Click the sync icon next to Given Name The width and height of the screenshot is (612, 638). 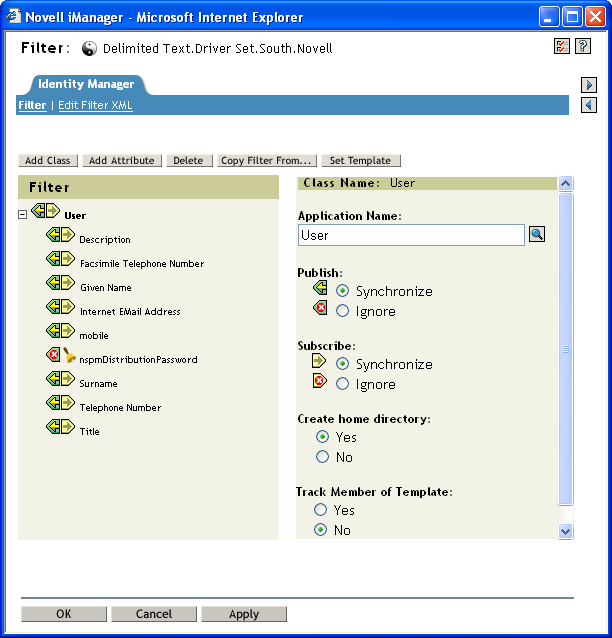[60, 283]
